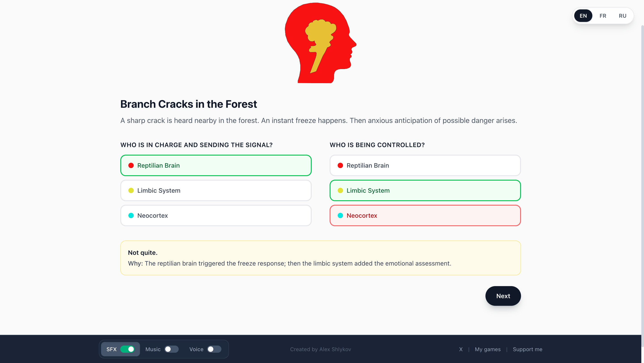This screenshot has width=644, height=363.
Task: Select Neocortex as being controlled
Action: 425,215
